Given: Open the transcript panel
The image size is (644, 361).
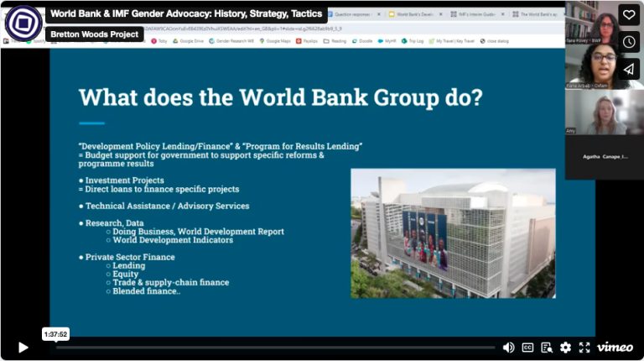Looking at the screenshot, I should tap(547, 348).
